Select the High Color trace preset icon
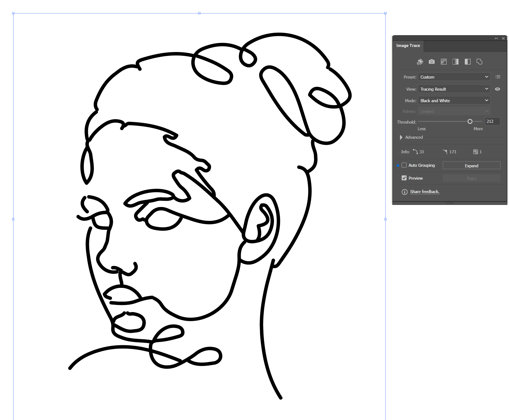Screen dimensions: 509x420 (432, 62)
